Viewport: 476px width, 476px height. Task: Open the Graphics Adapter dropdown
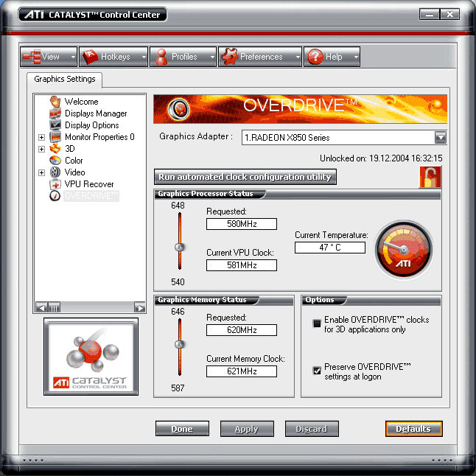pos(441,137)
